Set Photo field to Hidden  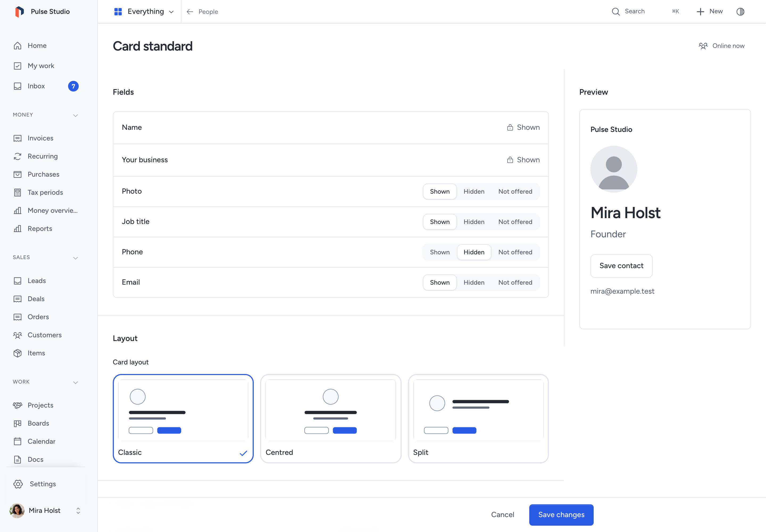click(x=474, y=192)
